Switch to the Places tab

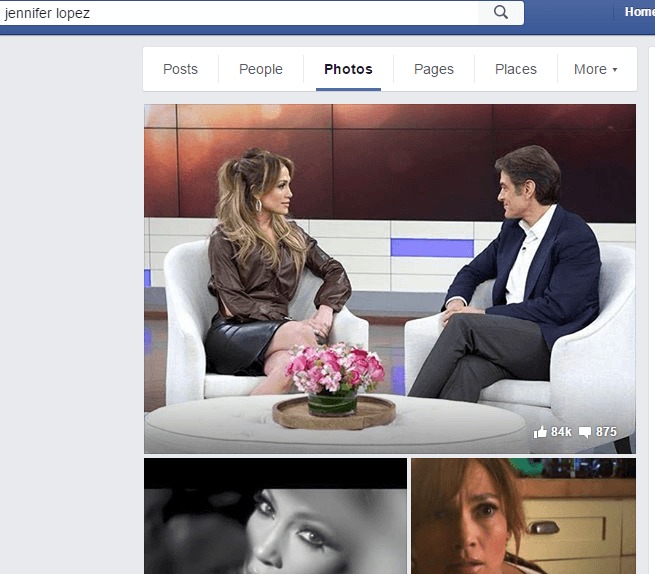[x=515, y=69]
